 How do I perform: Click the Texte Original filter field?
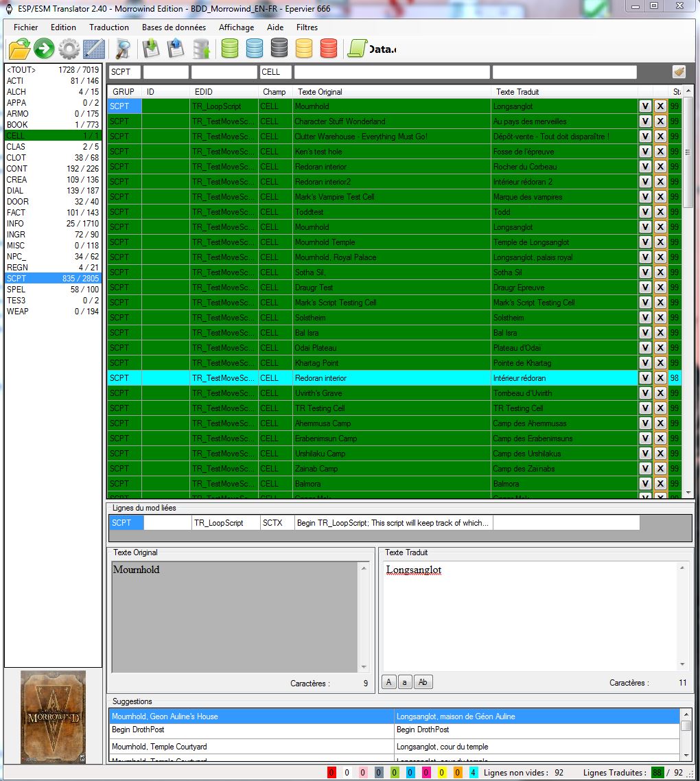click(392, 72)
